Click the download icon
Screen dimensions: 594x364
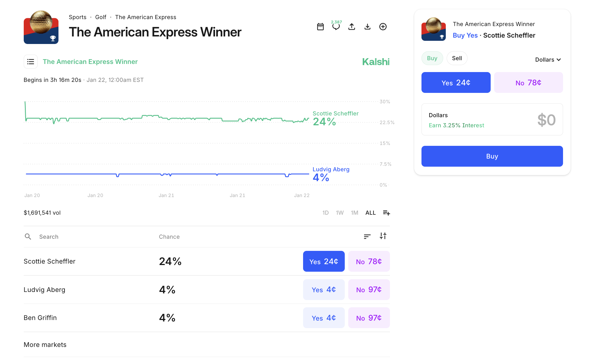click(367, 27)
